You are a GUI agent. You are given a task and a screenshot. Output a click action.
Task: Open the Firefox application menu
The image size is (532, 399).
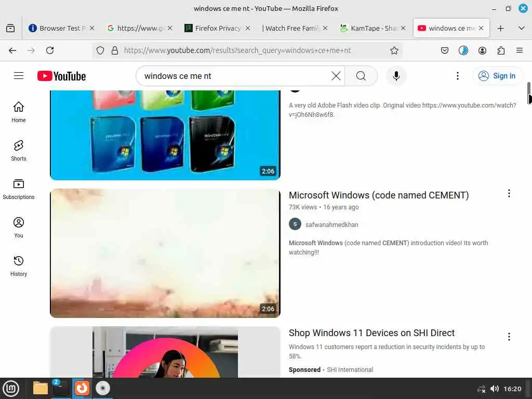point(520,50)
